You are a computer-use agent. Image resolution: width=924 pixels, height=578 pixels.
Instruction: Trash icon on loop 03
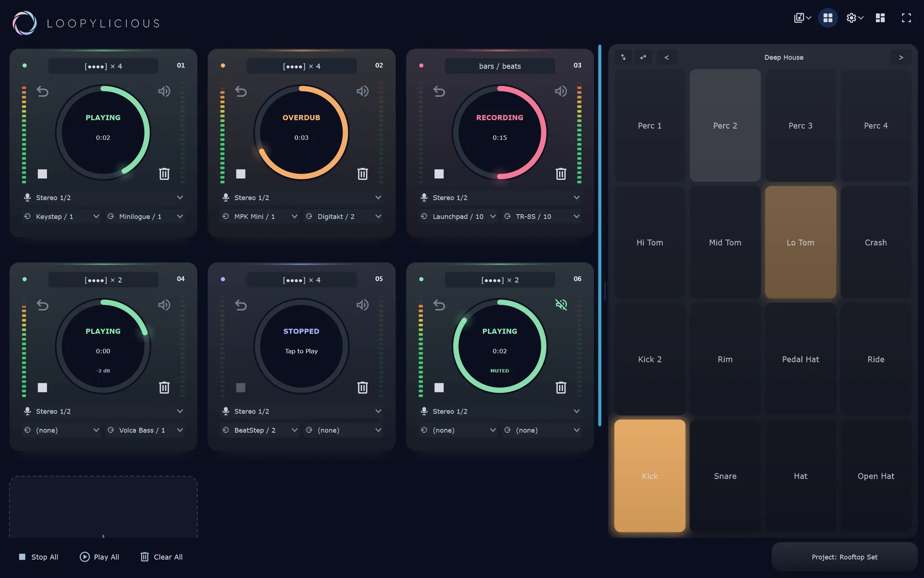click(x=561, y=174)
